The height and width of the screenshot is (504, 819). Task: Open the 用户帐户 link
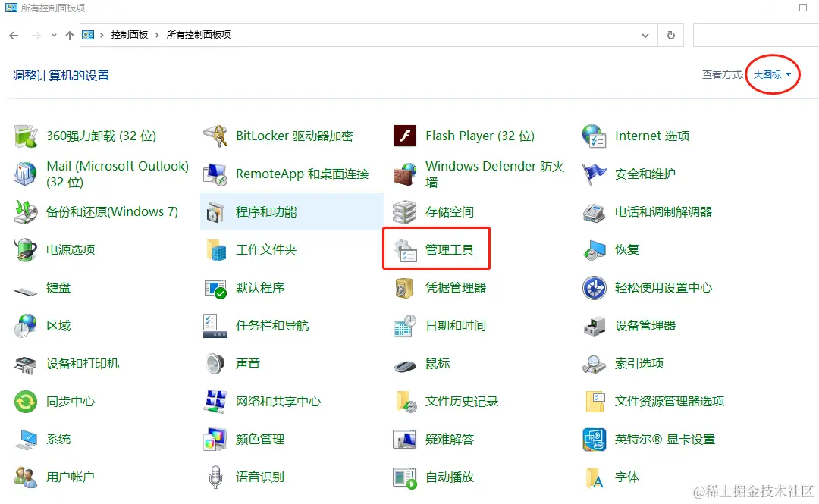(70, 477)
